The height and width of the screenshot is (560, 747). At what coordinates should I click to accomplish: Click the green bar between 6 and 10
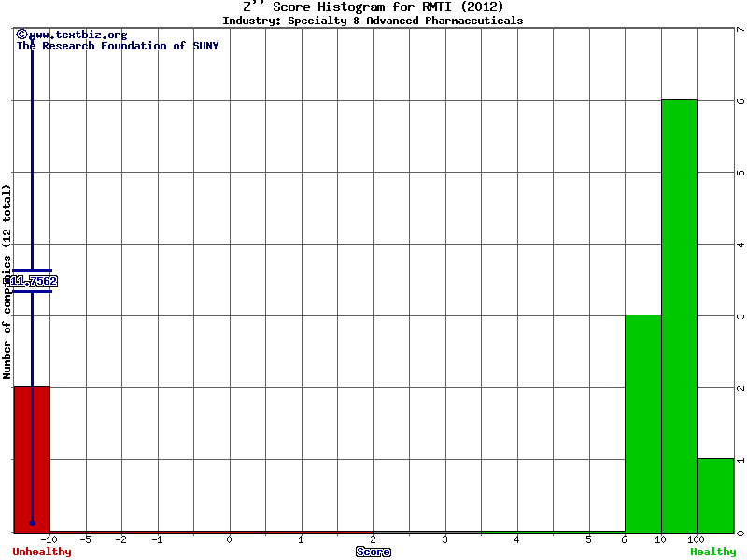(643, 424)
